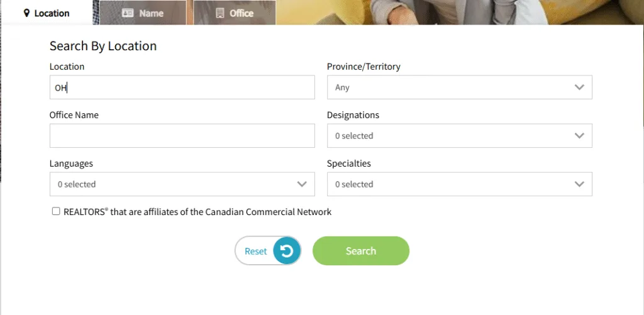Click the Languages chevron arrow
The image size is (644, 315).
pos(302,184)
